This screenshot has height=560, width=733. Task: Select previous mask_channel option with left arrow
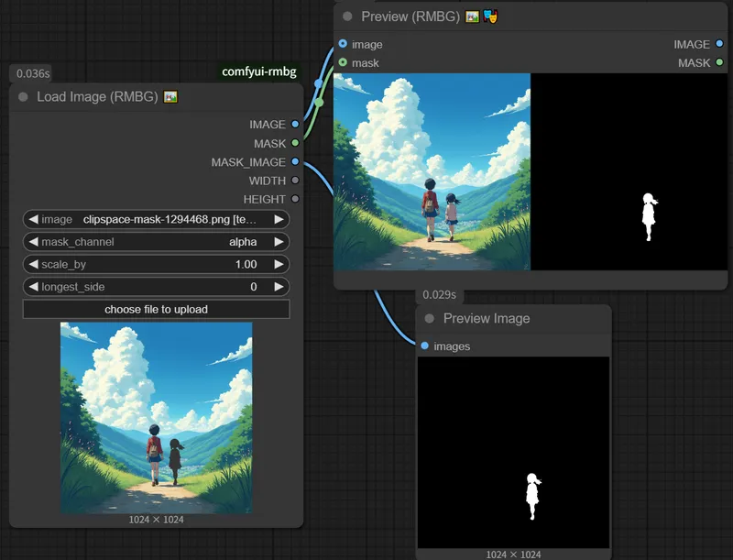click(33, 242)
